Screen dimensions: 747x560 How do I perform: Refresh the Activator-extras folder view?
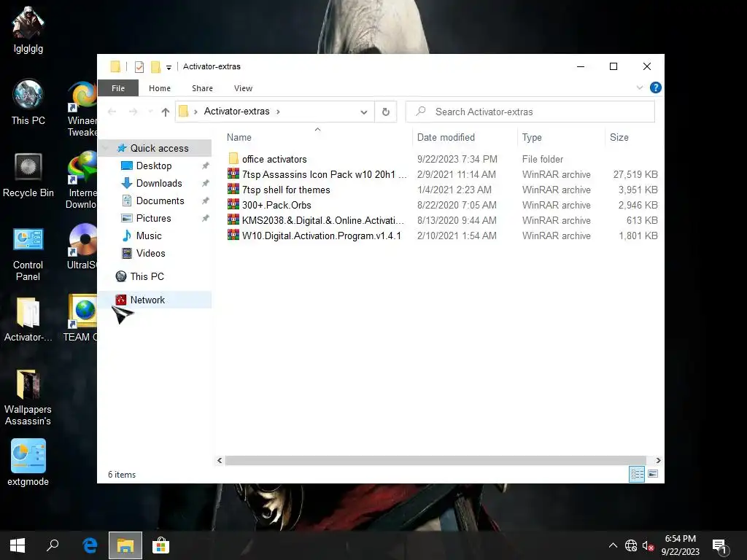[386, 112]
